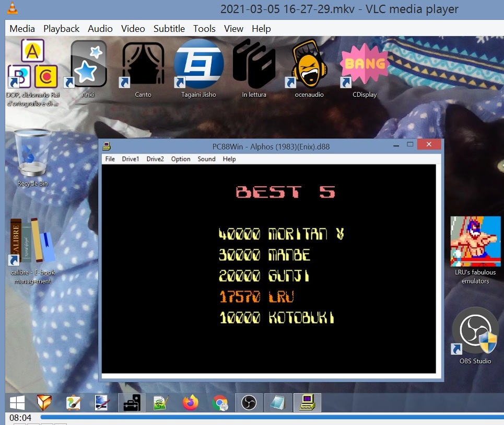
Task: Open the Media menu in VLC
Action: [x=22, y=29]
